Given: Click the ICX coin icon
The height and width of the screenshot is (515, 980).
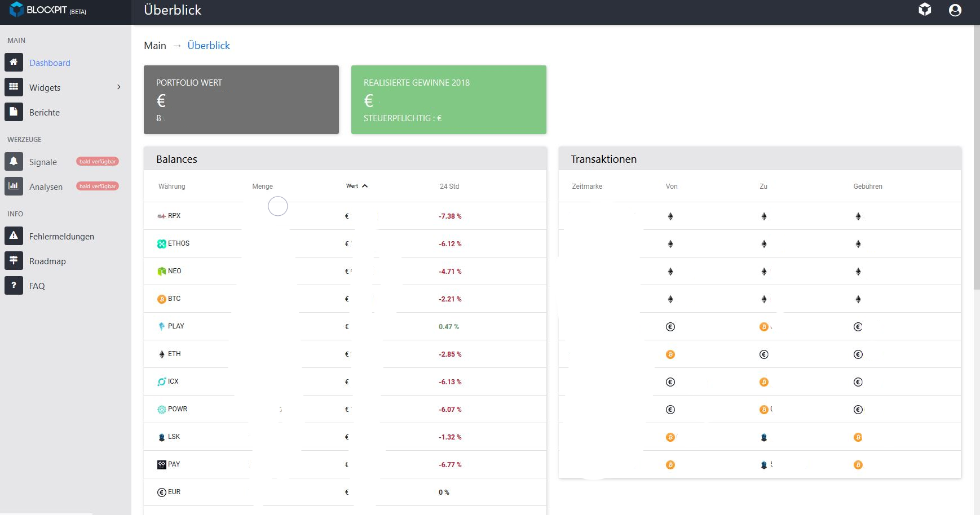Looking at the screenshot, I should [161, 382].
